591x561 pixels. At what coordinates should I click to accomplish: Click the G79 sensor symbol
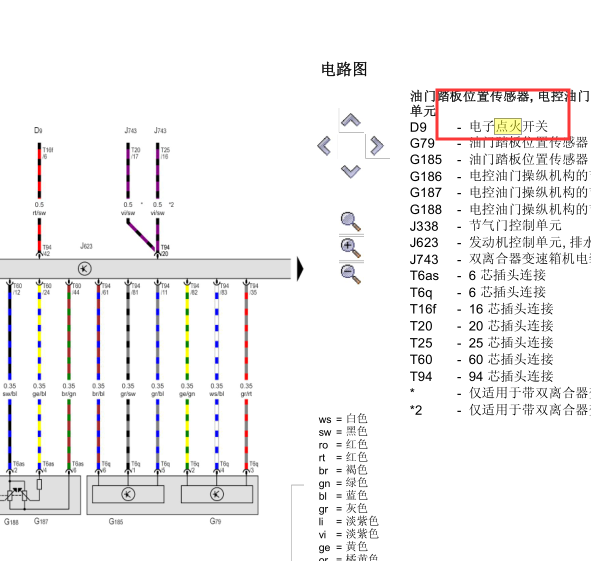tap(217, 494)
